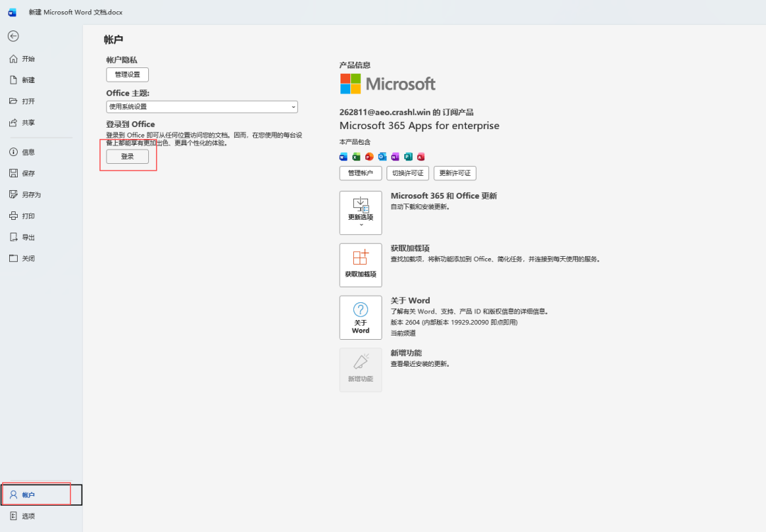
Task: Click the 新增功能 tile button
Action: click(x=360, y=370)
